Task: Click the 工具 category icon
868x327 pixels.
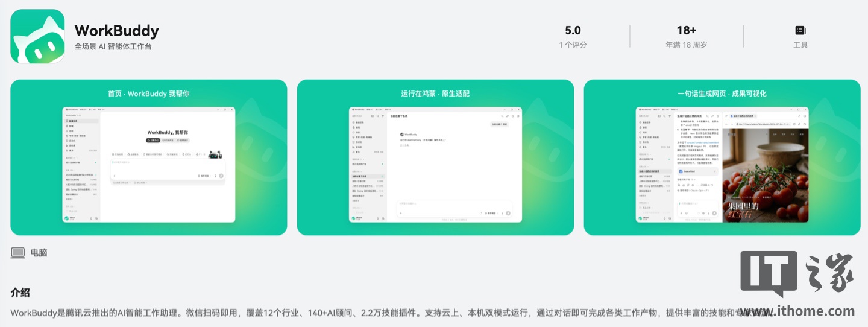Action: click(x=800, y=30)
